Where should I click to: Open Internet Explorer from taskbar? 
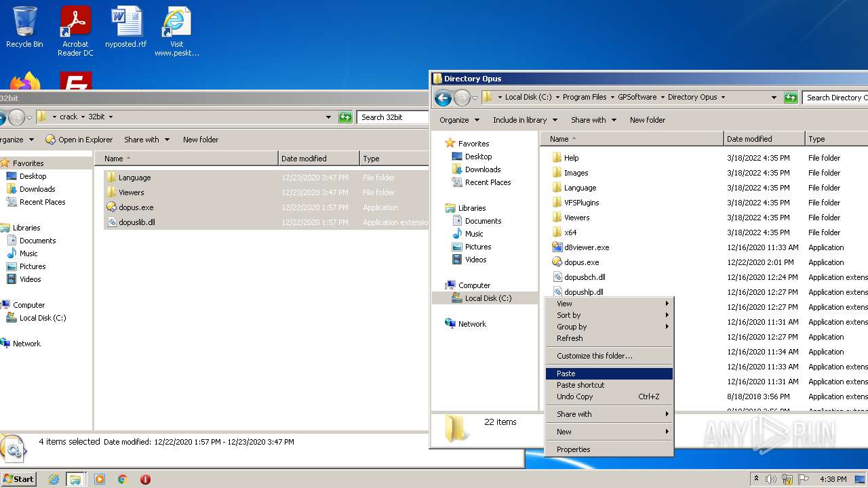54,479
